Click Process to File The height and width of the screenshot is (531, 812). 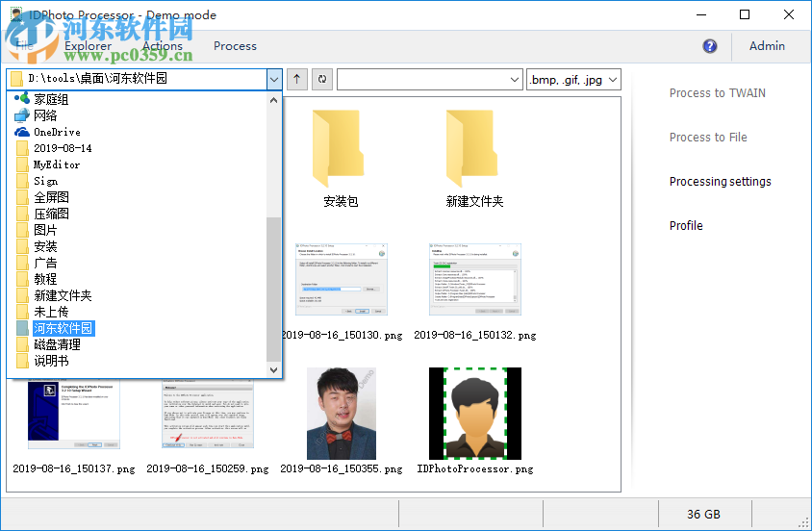coord(708,138)
